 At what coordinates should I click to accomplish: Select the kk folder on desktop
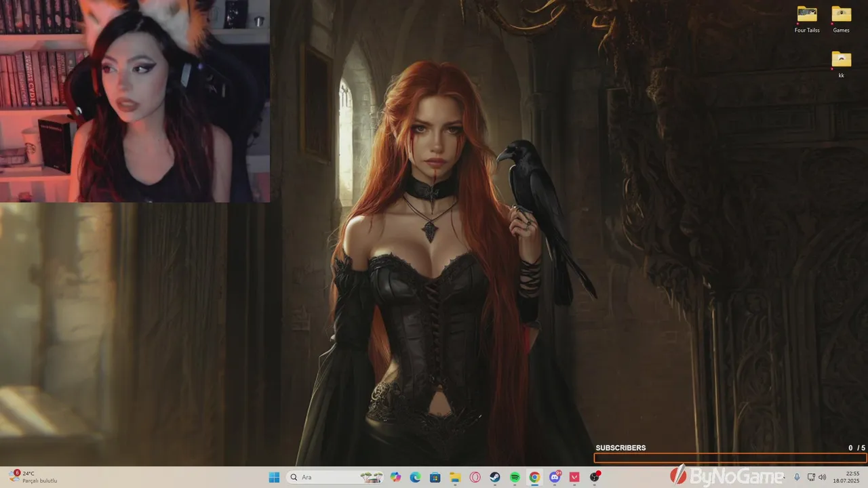pos(841,65)
